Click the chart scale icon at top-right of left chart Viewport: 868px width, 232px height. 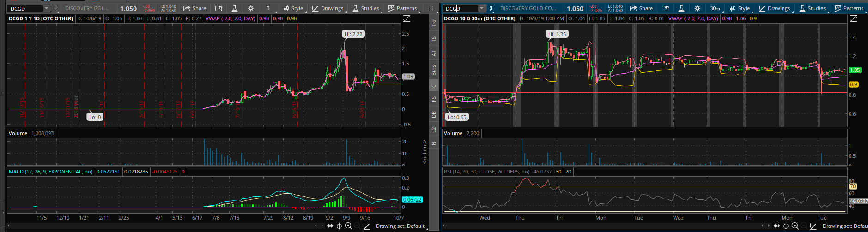tap(407, 18)
